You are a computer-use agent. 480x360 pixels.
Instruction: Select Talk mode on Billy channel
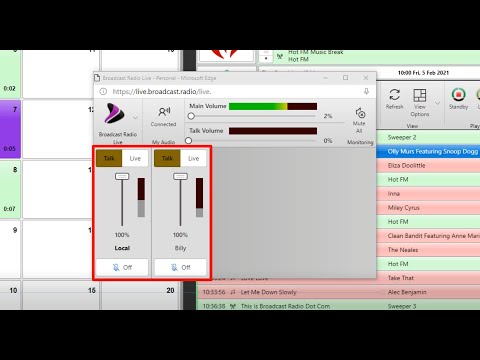[x=167, y=158]
